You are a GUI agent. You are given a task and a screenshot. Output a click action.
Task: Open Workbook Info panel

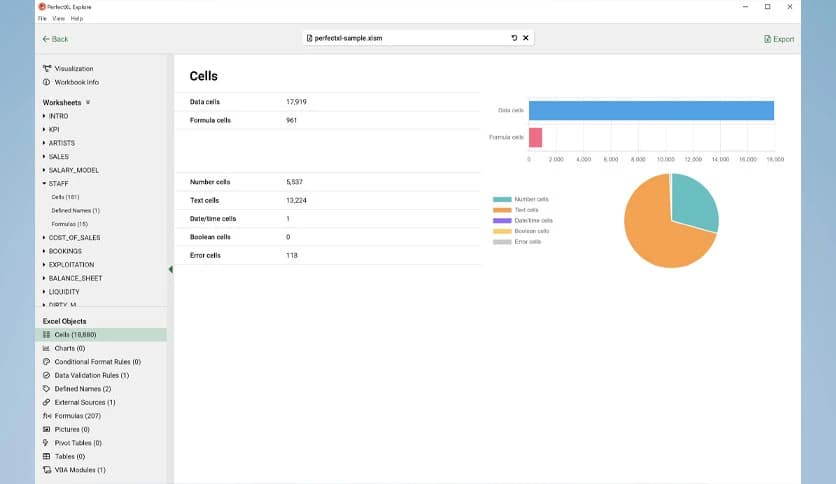[x=70, y=82]
